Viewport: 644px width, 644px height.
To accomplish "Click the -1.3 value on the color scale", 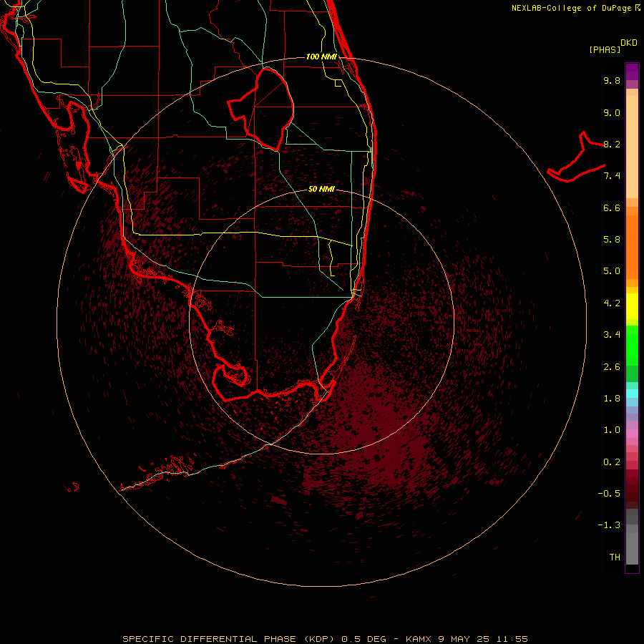I will coord(609,525).
